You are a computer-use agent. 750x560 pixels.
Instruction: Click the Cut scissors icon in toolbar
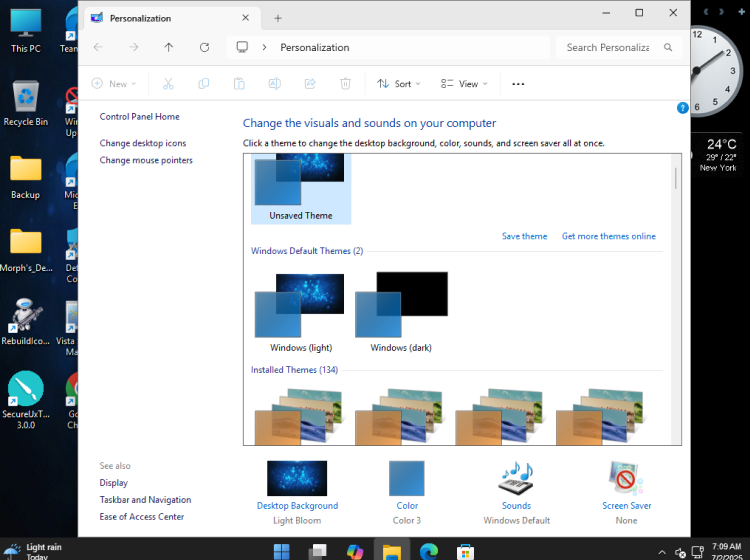168,84
